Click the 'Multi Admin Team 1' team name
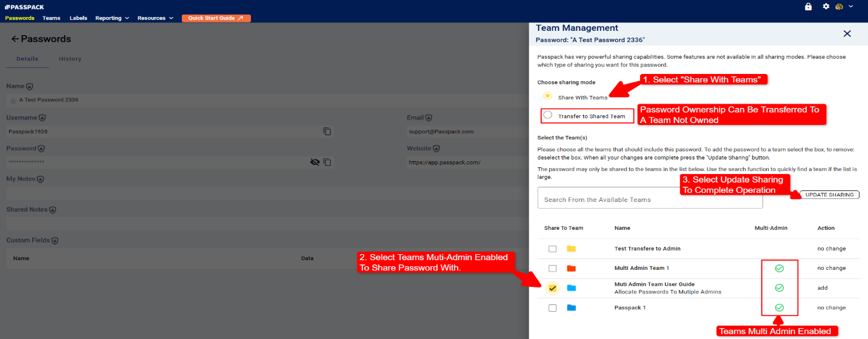The width and height of the screenshot is (868, 339). click(641, 268)
